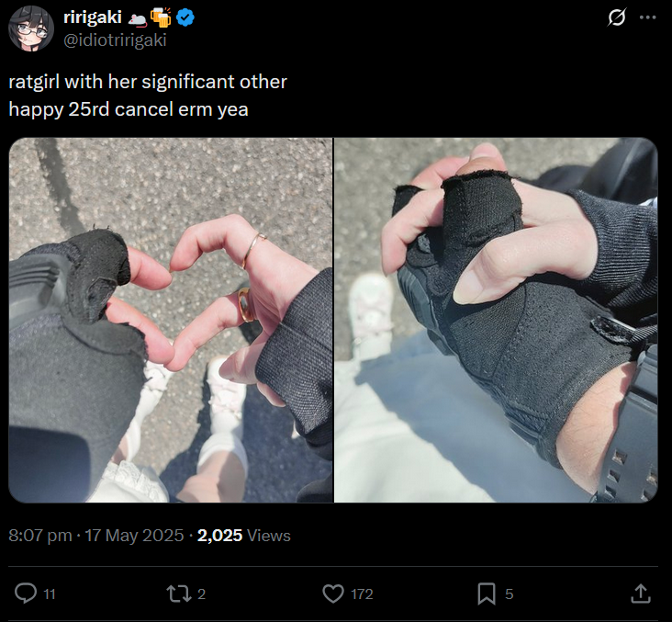Screen dimensions: 672x622
Task: Open the three-dot more options menu
Action: coord(647,17)
